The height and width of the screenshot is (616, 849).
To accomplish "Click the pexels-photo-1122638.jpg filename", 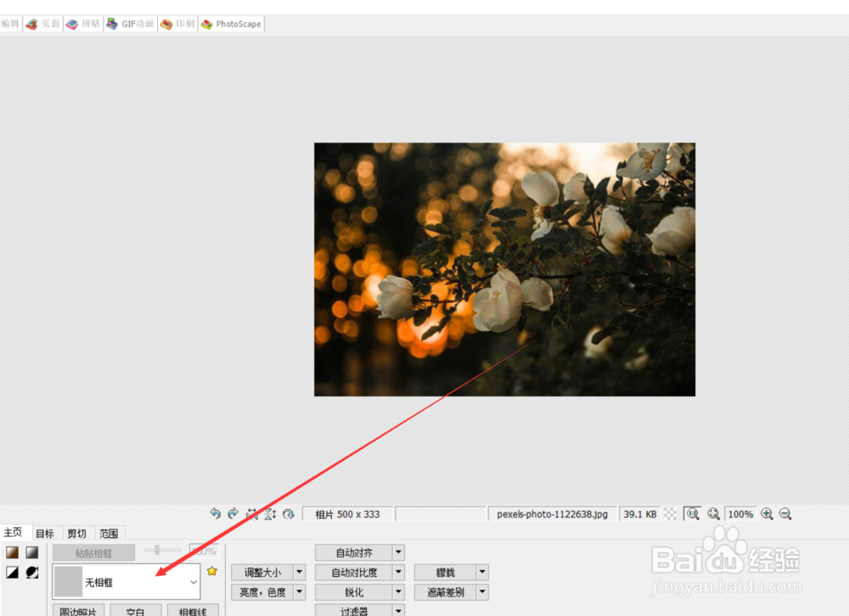I will coord(553,513).
